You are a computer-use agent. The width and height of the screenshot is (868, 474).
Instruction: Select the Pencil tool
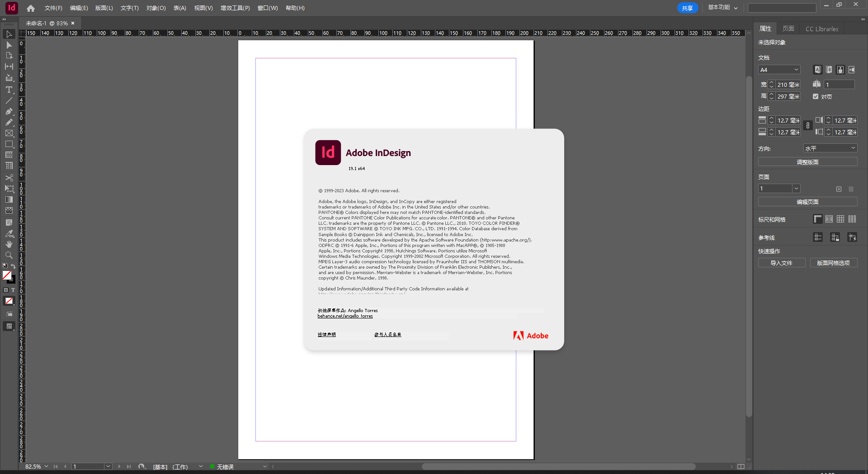pyautogui.click(x=9, y=122)
